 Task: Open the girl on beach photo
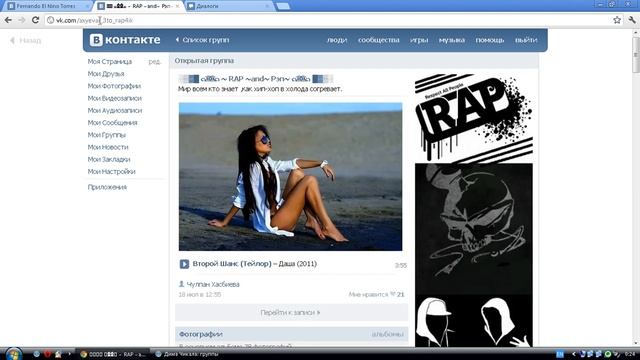[x=290, y=177]
